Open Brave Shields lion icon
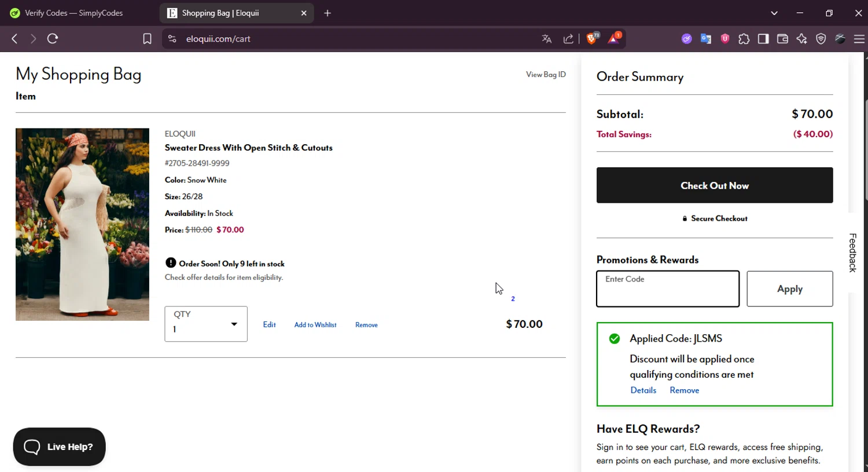Image resolution: width=868 pixels, height=472 pixels. 593,38
